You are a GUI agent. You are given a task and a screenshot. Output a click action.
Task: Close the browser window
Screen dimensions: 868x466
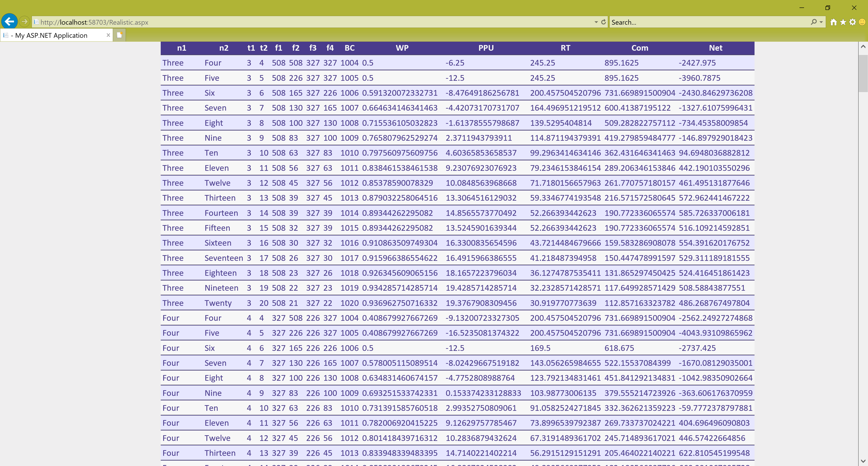coord(854,7)
